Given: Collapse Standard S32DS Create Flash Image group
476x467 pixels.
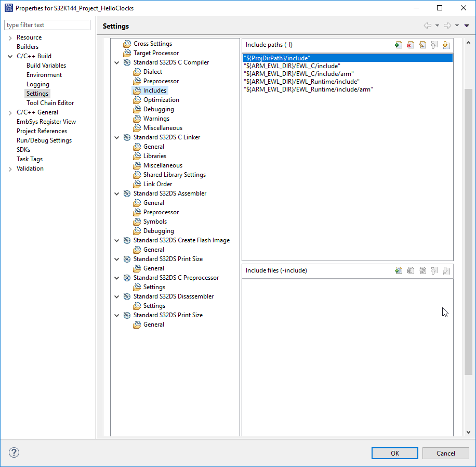Looking at the screenshot, I should (x=116, y=240).
